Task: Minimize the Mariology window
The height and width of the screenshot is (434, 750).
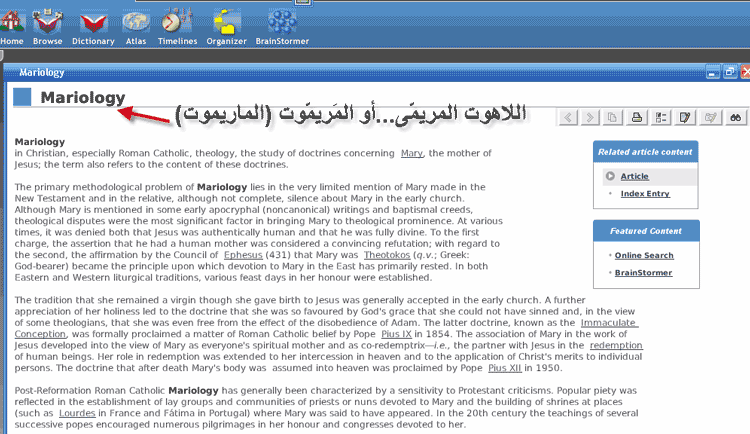Action: [713, 73]
